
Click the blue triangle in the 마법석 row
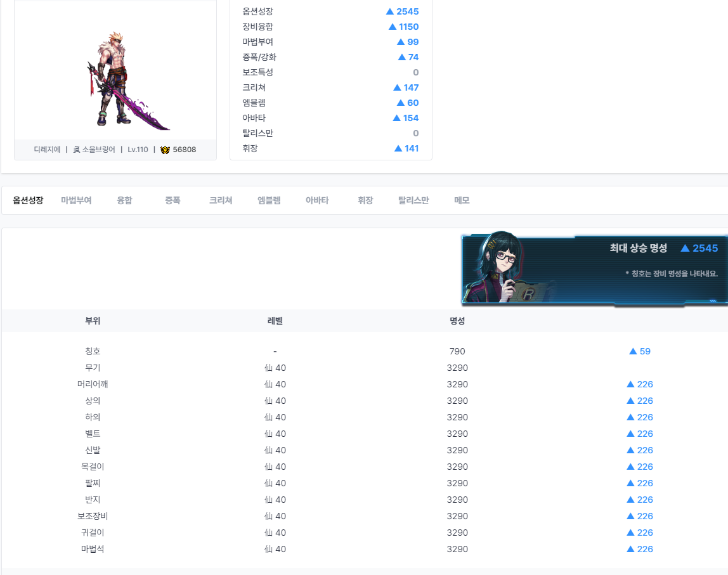point(630,549)
